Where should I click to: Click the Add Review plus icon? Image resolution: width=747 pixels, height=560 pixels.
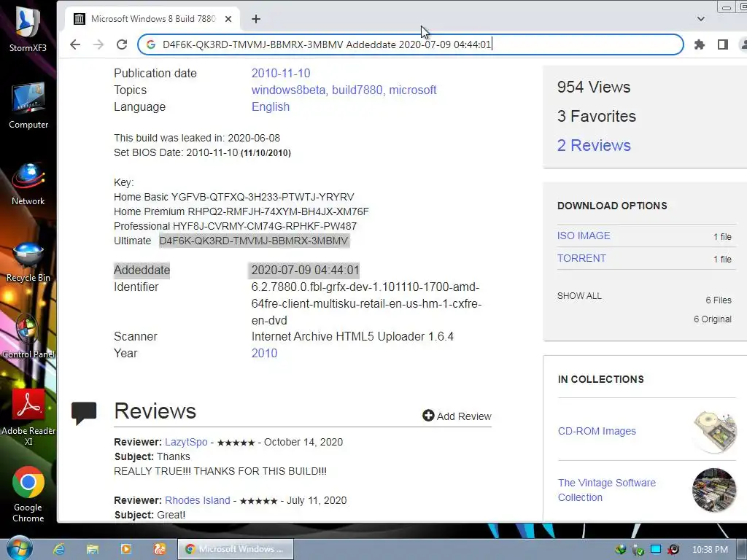click(x=428, y=415)
